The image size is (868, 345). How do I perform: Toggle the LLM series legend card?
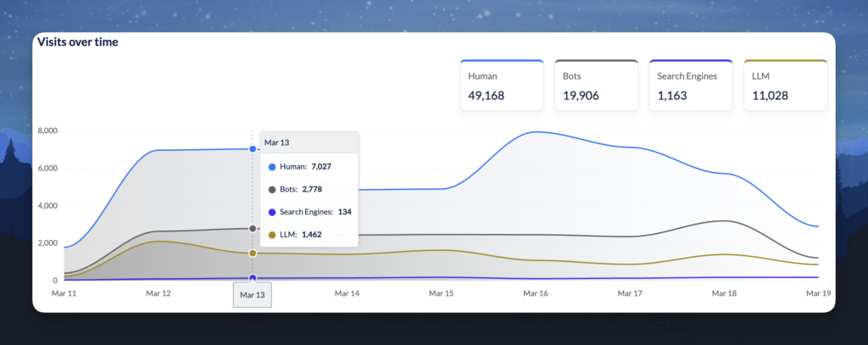(x=785, y=86)
